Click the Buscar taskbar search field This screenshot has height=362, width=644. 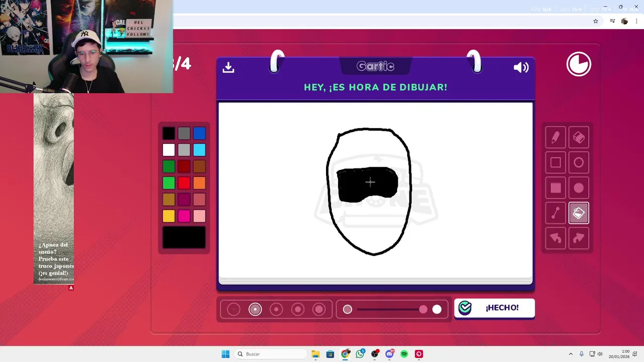click(x=271, y=354)
